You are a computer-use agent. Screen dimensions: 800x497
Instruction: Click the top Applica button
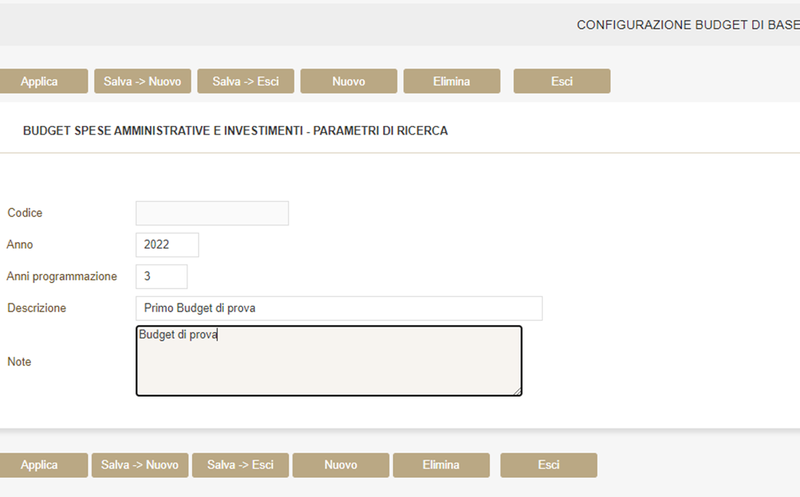(x=40, y=81)
